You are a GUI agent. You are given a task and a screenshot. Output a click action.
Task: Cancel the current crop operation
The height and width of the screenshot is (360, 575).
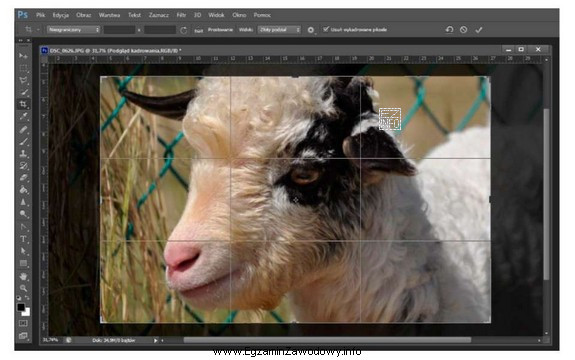(464, 30)
